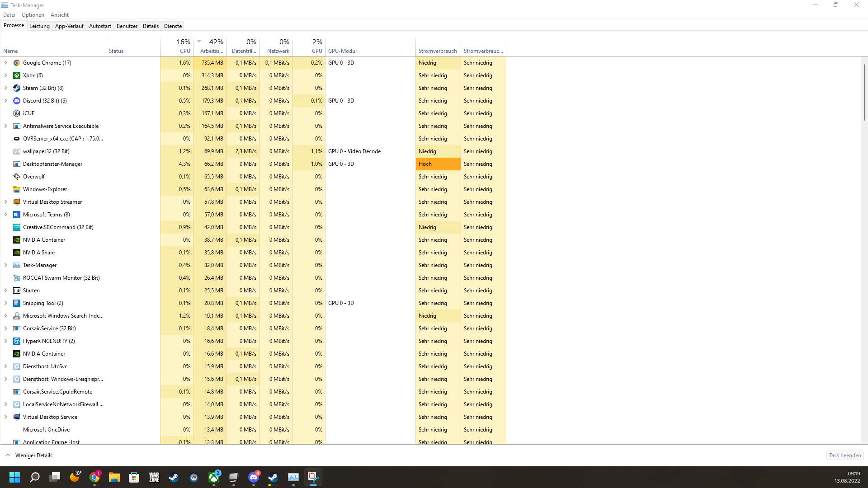Screen dimensions: 868x488
Task: Click the Microsoft Teams process icon
Action: tap(17, 215)
